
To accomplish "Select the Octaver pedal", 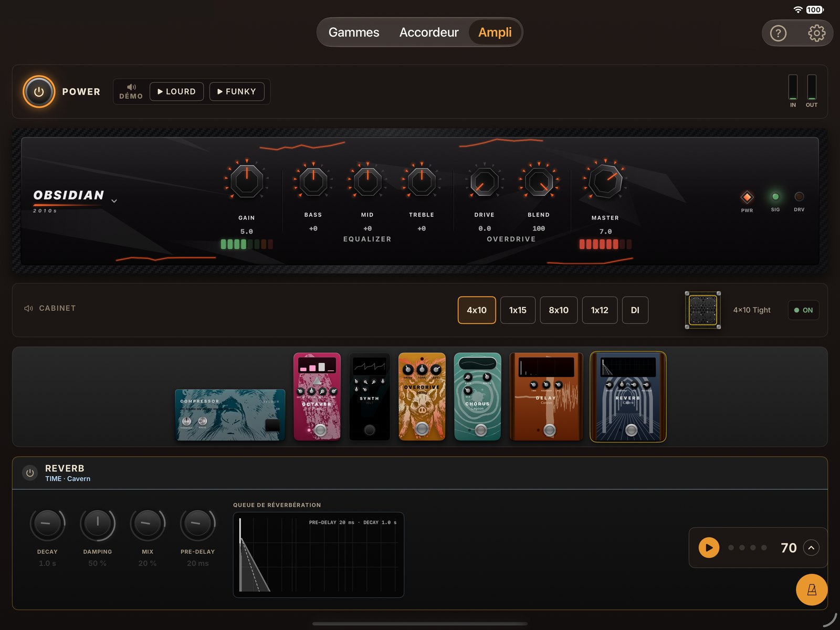I will coord(317,396).
